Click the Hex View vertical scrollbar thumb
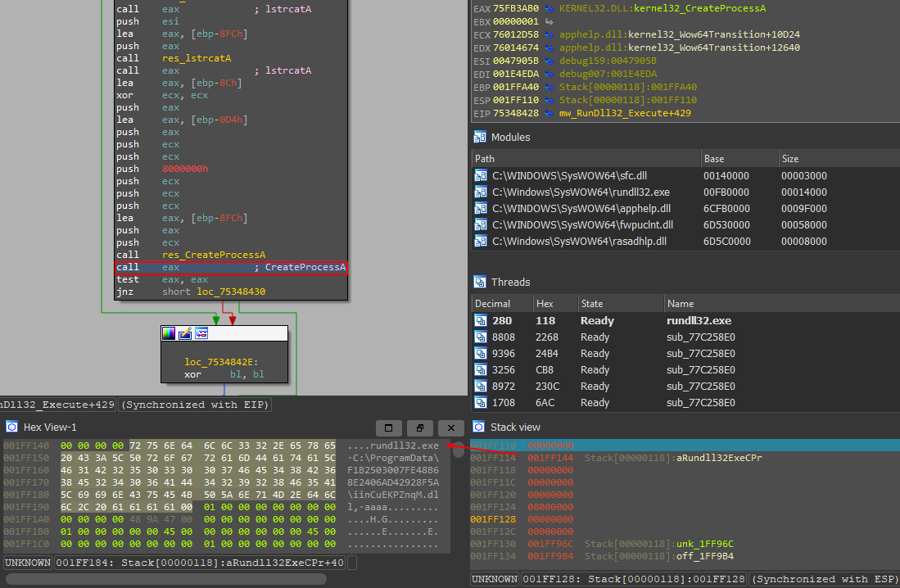 458,450
